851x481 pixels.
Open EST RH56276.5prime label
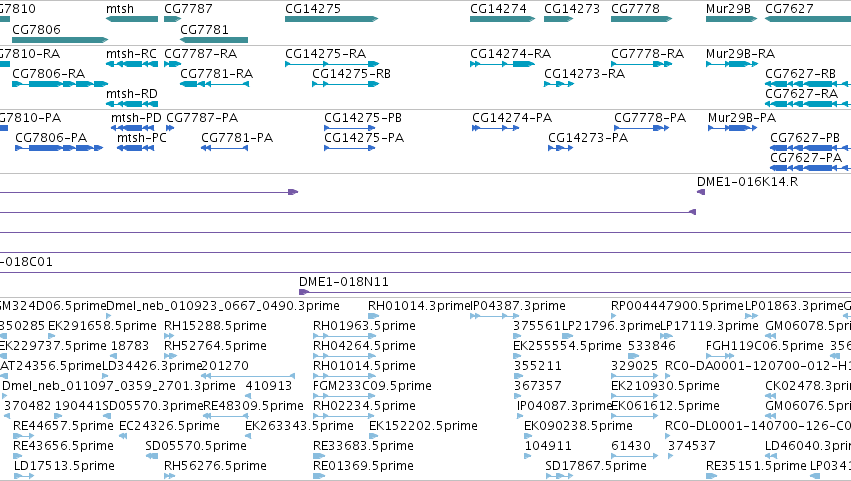pyautogui.click(x=215, y=466)
